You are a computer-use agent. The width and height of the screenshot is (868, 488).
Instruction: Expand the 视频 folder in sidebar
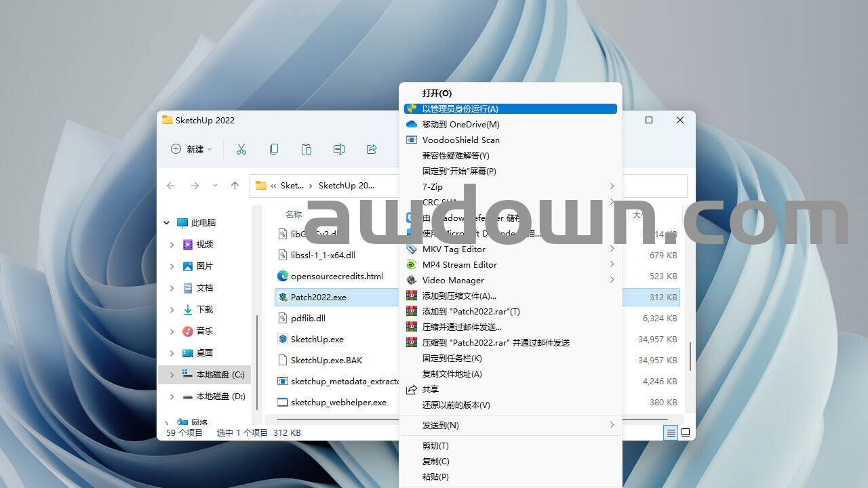(x=172, y=245)
